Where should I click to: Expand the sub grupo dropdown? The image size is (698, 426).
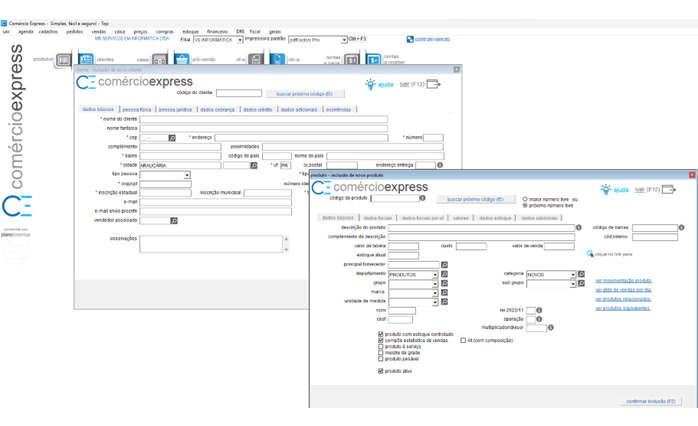point(573,284)
